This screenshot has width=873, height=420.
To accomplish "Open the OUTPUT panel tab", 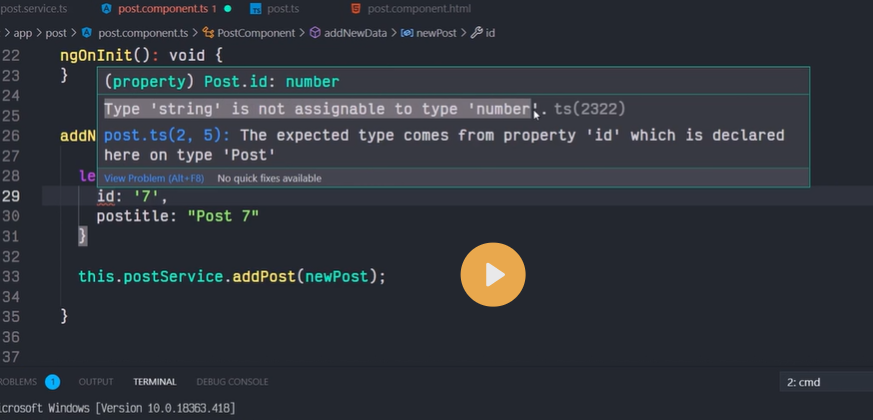I will 96,382.
